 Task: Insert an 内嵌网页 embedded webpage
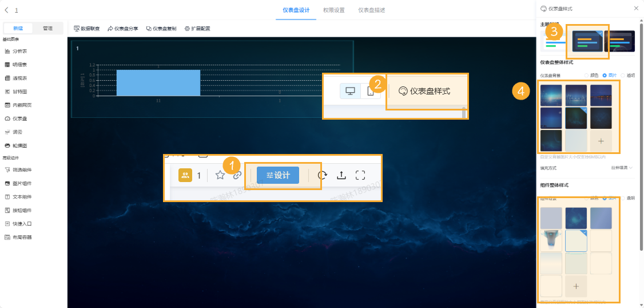tap(18, 105)
